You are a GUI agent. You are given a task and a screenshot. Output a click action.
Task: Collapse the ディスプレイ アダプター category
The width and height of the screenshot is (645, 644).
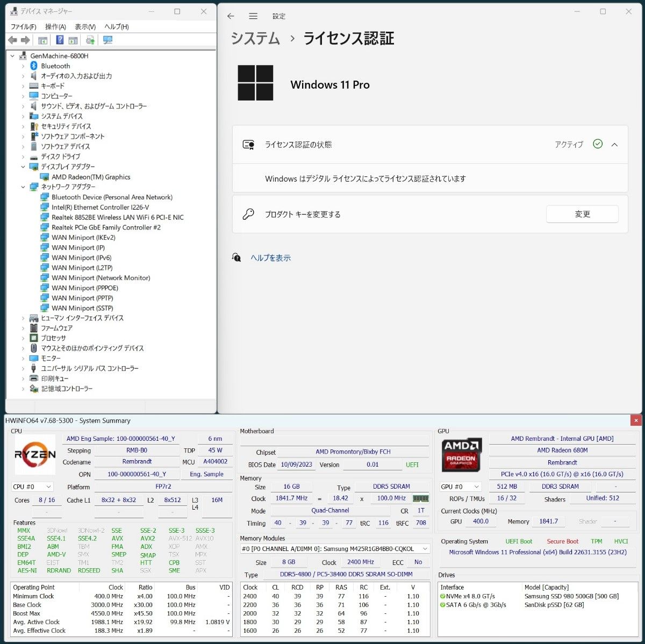(x=23, y=167)
